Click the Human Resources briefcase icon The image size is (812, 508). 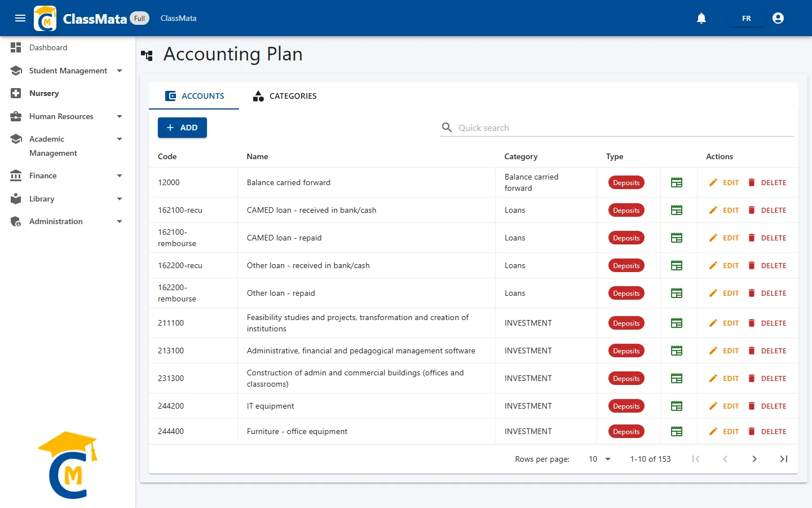pyautogui.click(x=16, y=116)
